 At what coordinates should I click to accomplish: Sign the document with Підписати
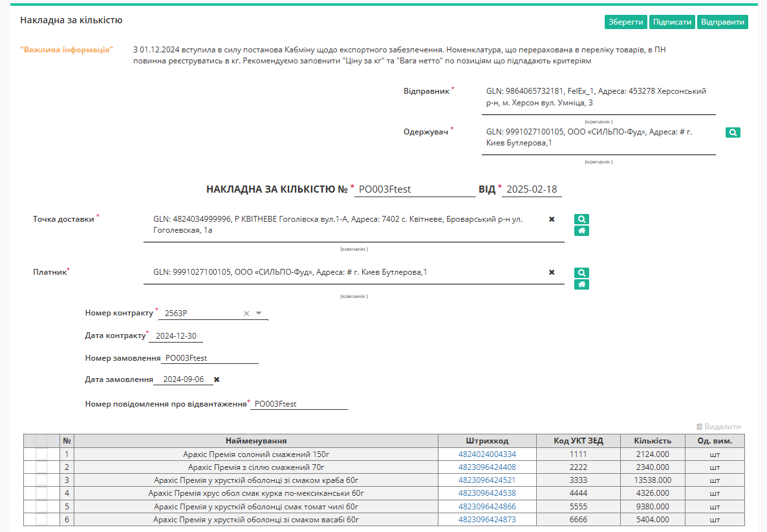tap(672, 22)
